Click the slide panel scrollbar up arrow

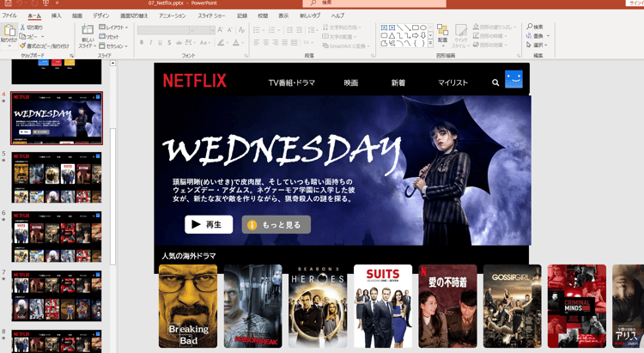coord(113,64)
